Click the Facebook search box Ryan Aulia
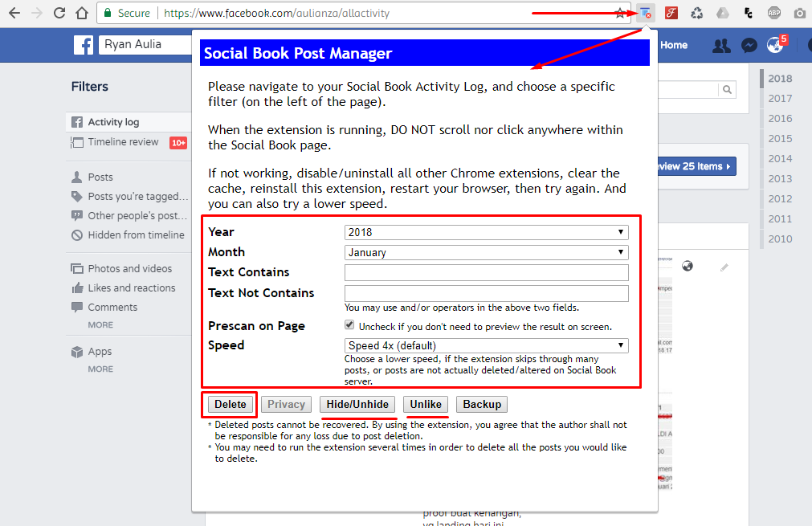Screen dimensions: 812x526 (145, 44)
